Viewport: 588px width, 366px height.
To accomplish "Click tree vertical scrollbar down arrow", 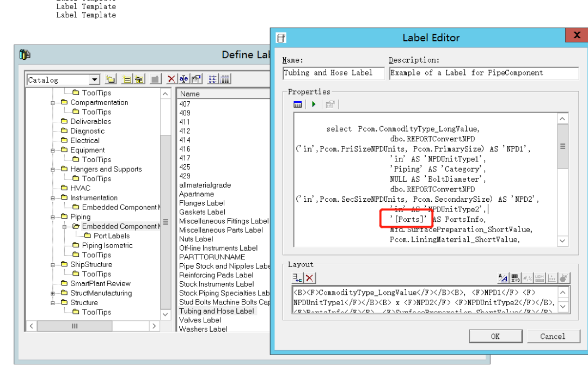I will (x=165, y=314).
